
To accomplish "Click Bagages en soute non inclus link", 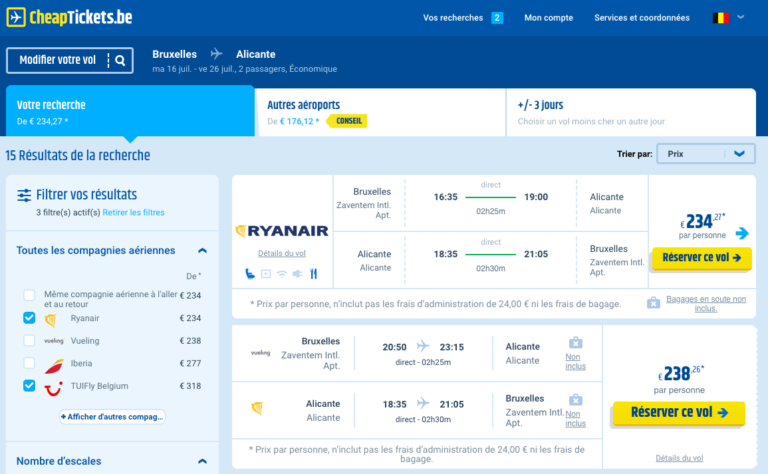I will point(706,304).
